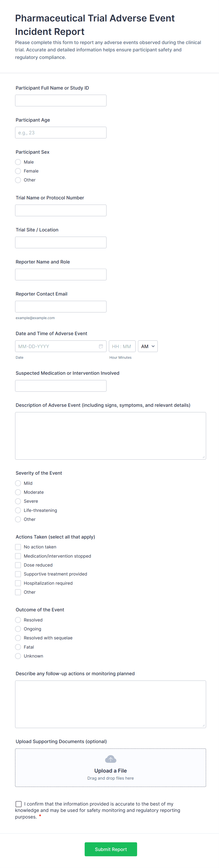This screenshot has width=219, height=868.
Task: Select Female participant sex
Action: (18, 171)
